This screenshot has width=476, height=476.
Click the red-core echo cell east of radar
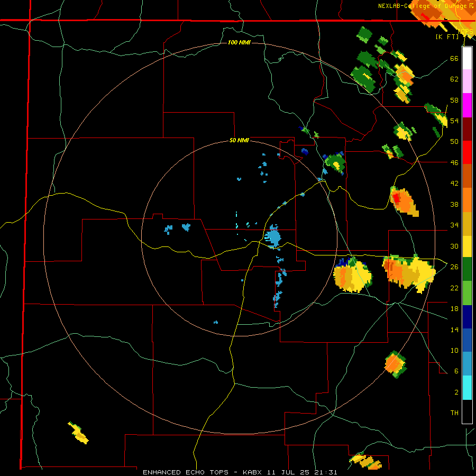point(404,202)
